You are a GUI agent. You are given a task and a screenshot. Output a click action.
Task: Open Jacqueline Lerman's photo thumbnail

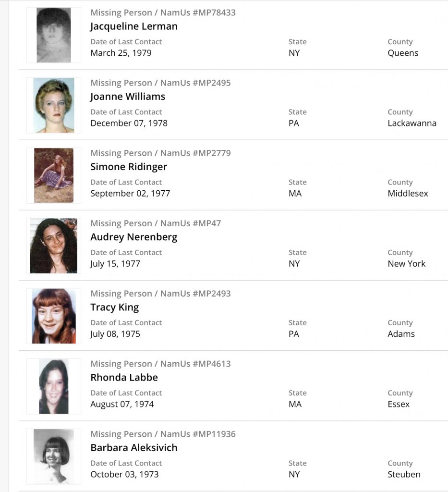(54, 35)
